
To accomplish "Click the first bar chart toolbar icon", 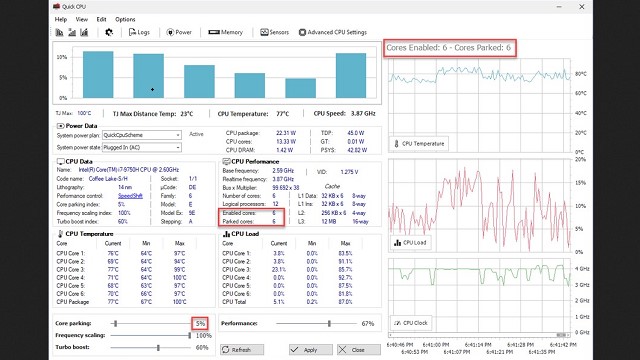I will pyautogui.click(x=60, y=32).
